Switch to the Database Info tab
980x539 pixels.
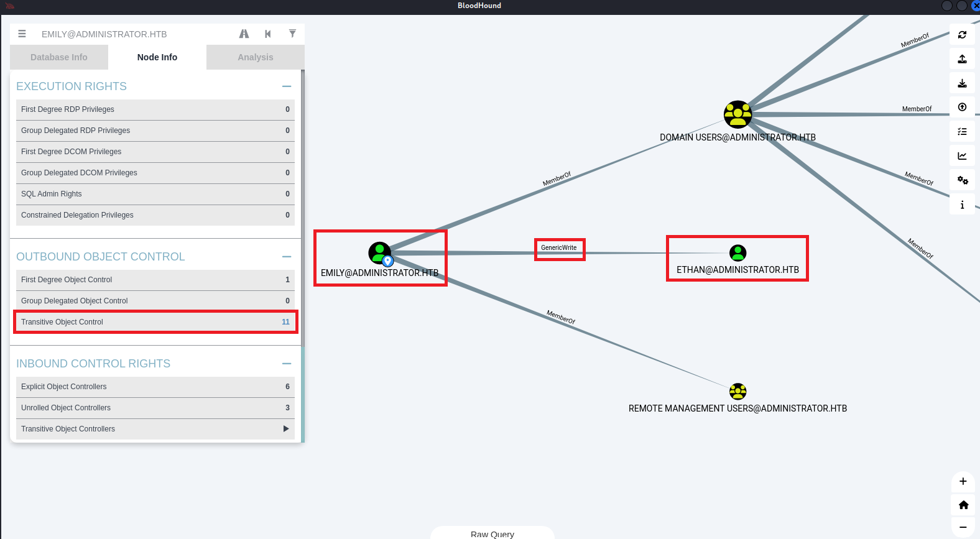(x=59, y=57)
